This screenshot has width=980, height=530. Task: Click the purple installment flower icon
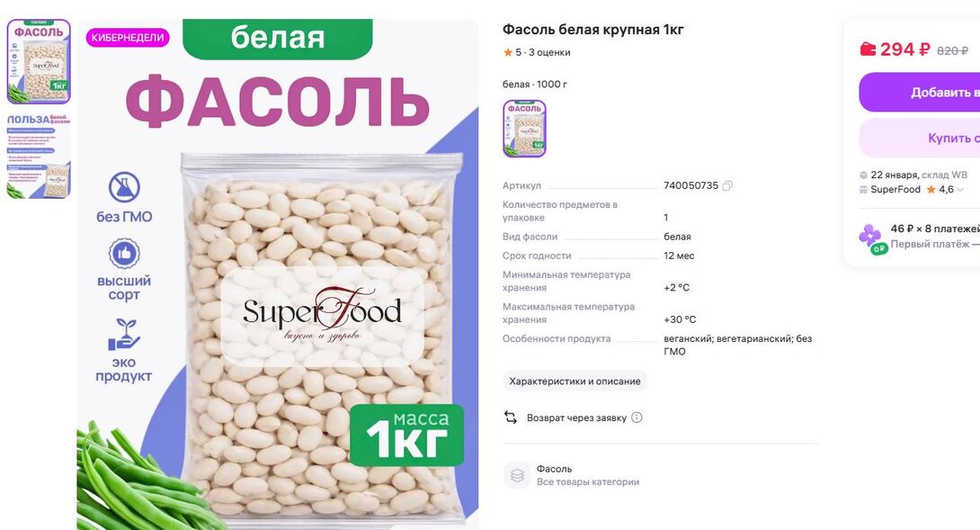869,235
